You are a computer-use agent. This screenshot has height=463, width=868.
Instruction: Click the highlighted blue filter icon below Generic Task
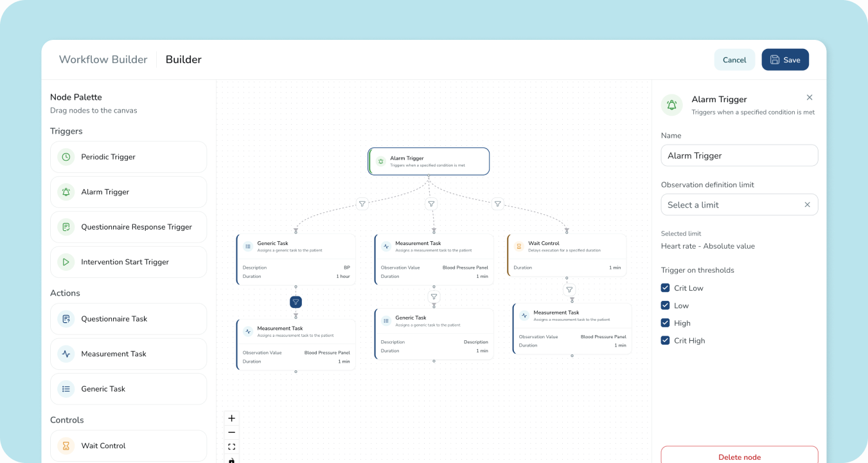(x=296, y=302)
